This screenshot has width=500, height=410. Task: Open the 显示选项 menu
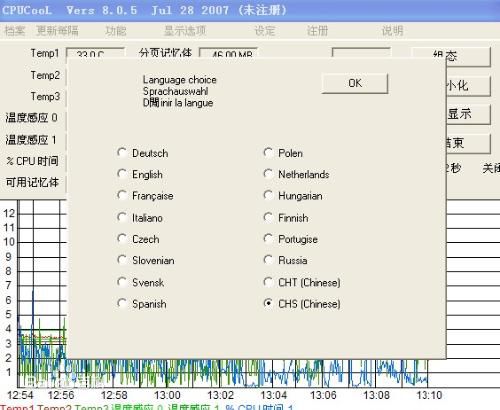coord(185,31)
